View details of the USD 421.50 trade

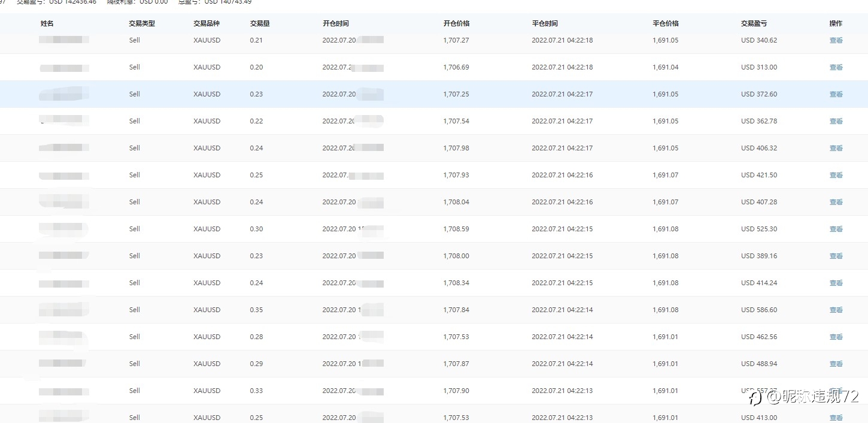click(x=836, y=175)
